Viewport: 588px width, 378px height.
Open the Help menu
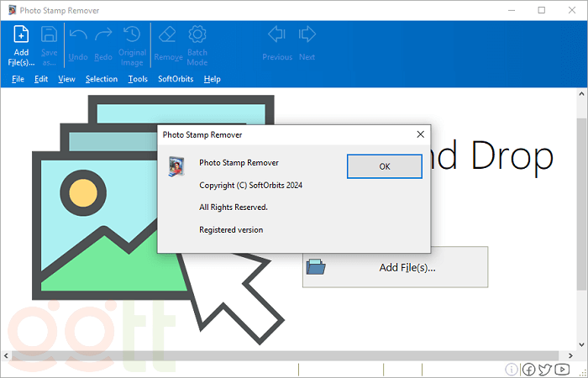(212, 79)
